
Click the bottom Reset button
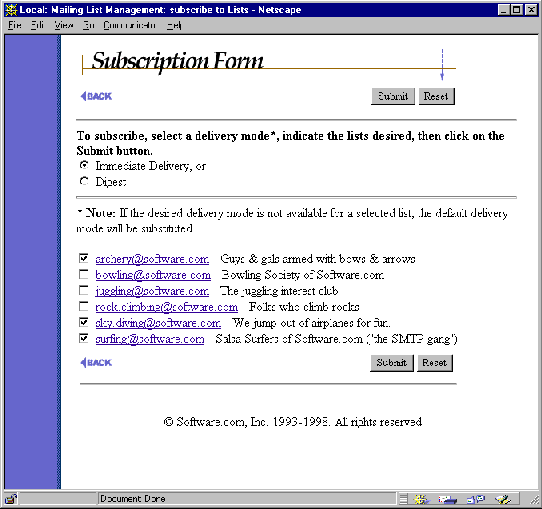(435, 363)
